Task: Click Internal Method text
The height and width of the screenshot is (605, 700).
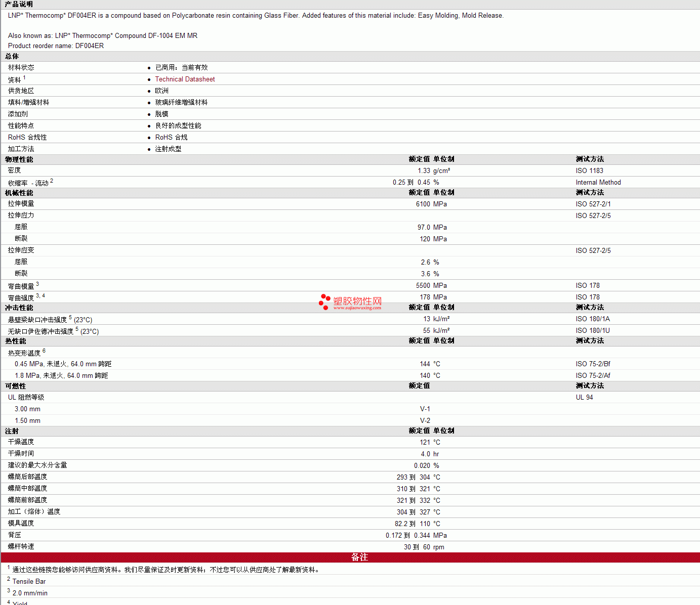Action: (x=598, y=183)
